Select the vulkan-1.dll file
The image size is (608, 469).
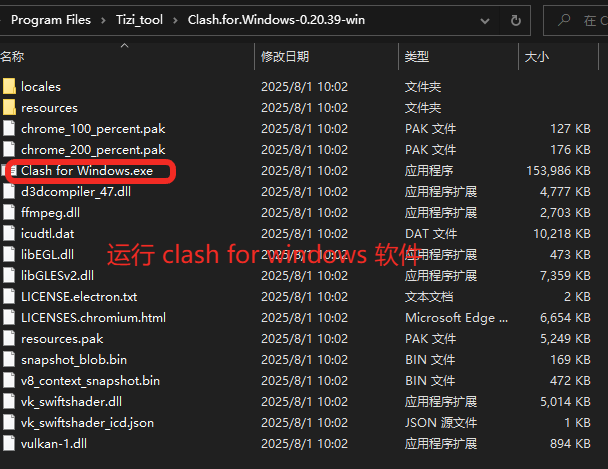tap(55, 444)
